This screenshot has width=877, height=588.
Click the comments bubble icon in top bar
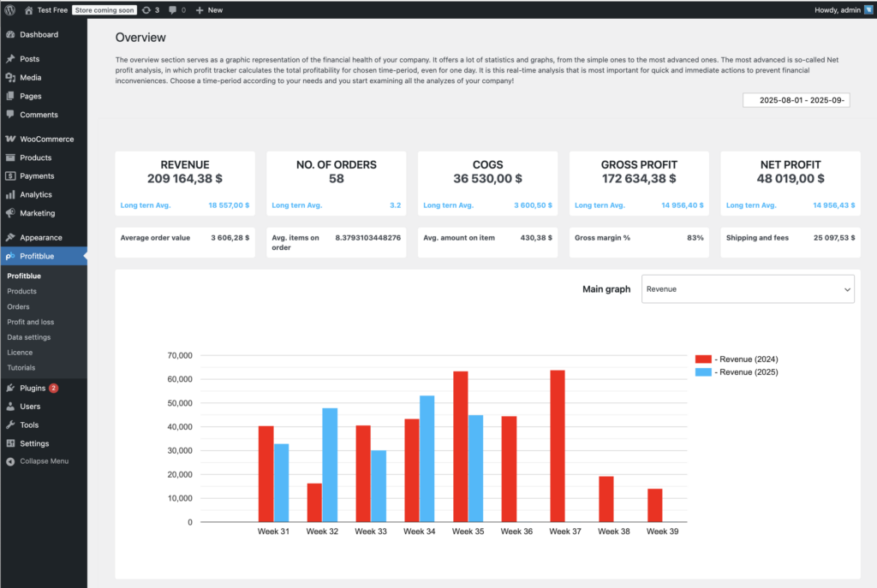point(174,9)
